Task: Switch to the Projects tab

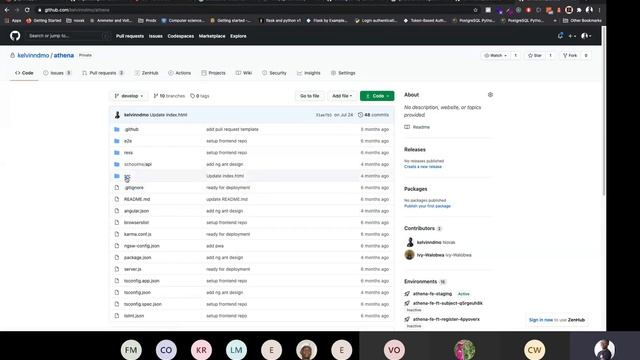Action: [213, 73]
